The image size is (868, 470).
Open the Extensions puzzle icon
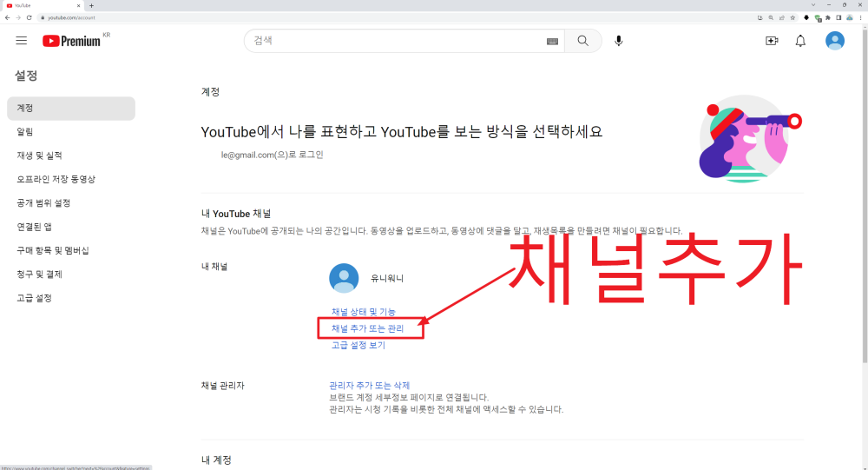point(828,17)
